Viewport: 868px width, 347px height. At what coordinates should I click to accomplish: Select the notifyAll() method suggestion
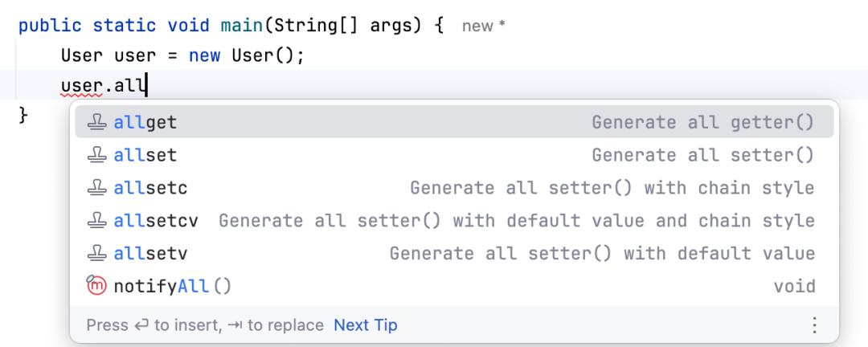pyautogui.click(x=172, y=286)
